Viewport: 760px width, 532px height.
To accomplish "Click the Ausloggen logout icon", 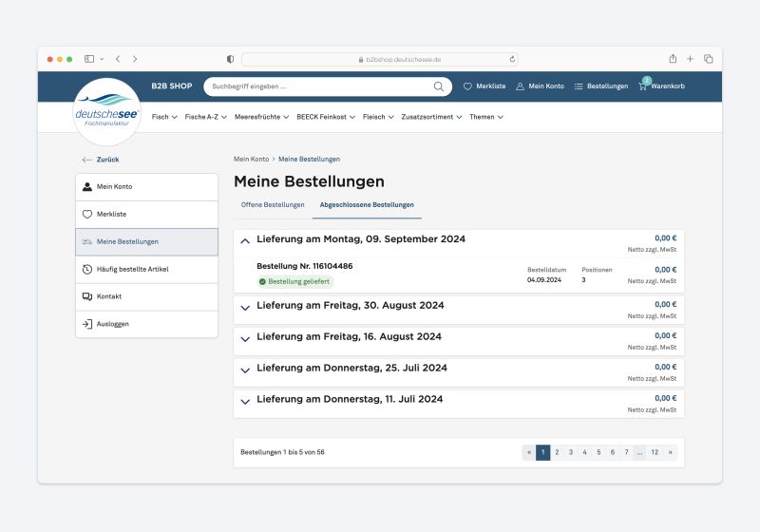I will [x=87, y=324].
